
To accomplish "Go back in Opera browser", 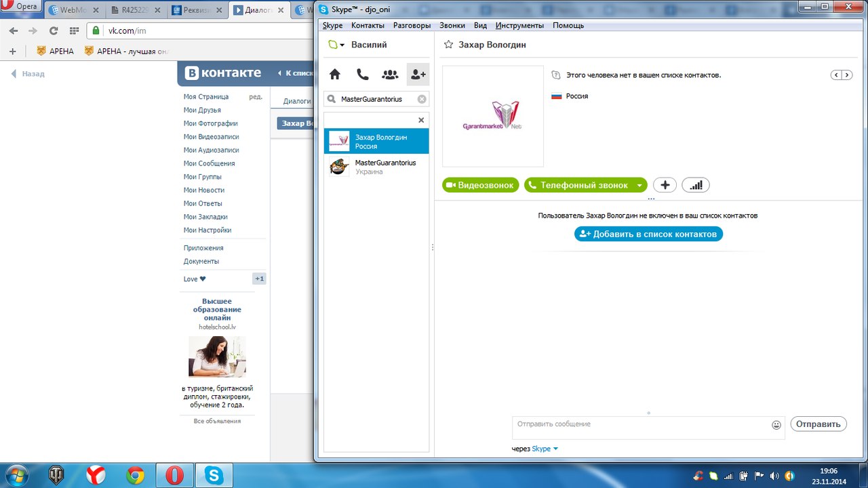I will (14, 30).
